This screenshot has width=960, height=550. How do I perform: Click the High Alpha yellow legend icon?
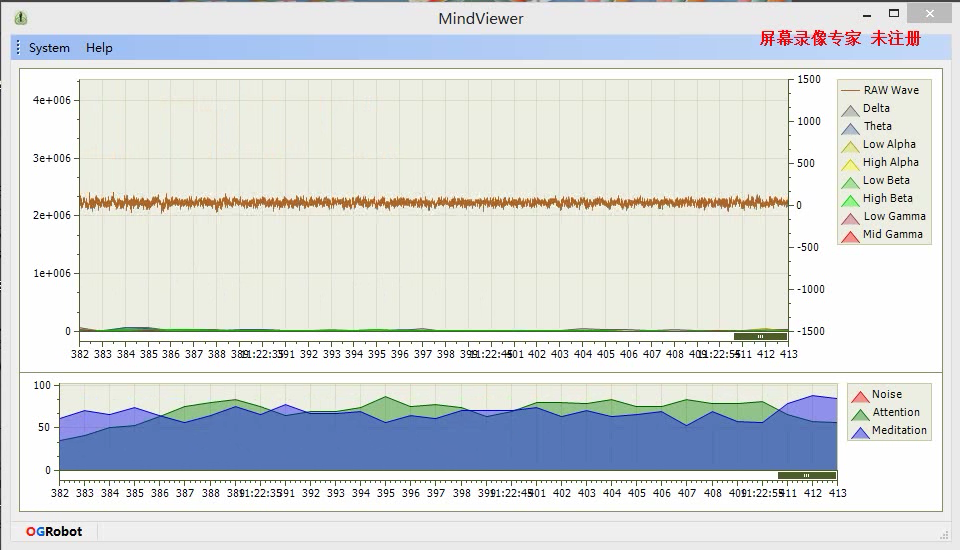pos(850,164)
